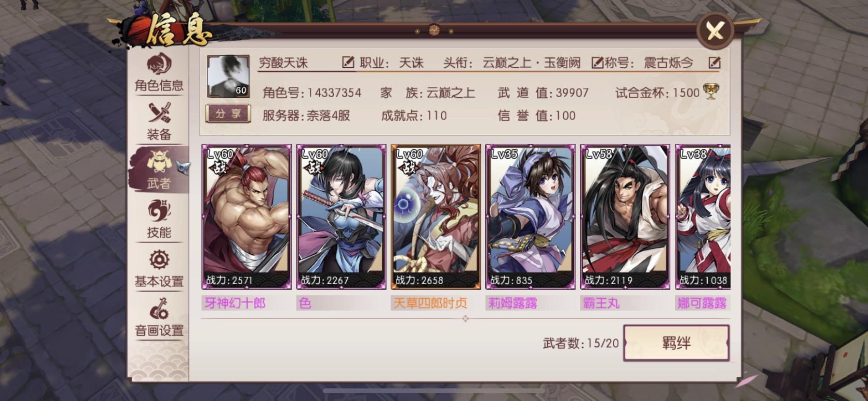Click the player avatar portrait
The height and width of the screenshot is (401, 868).
pos(228,77)
